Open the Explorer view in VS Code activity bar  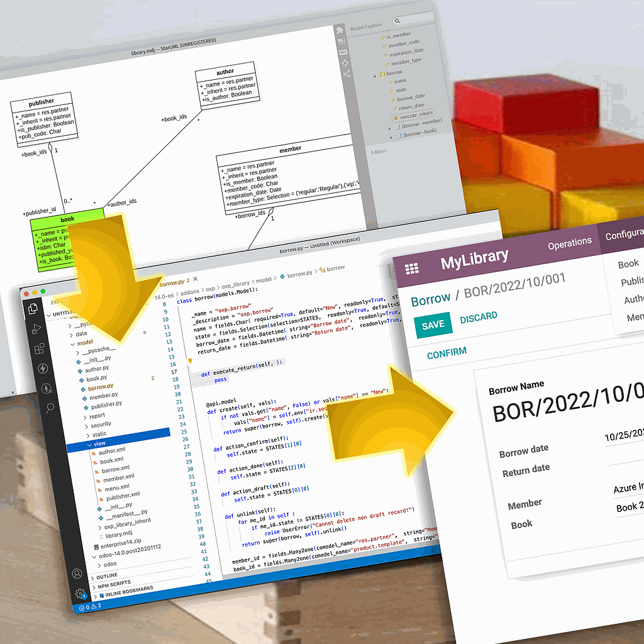pyautogui.click(x=33, y=309)
